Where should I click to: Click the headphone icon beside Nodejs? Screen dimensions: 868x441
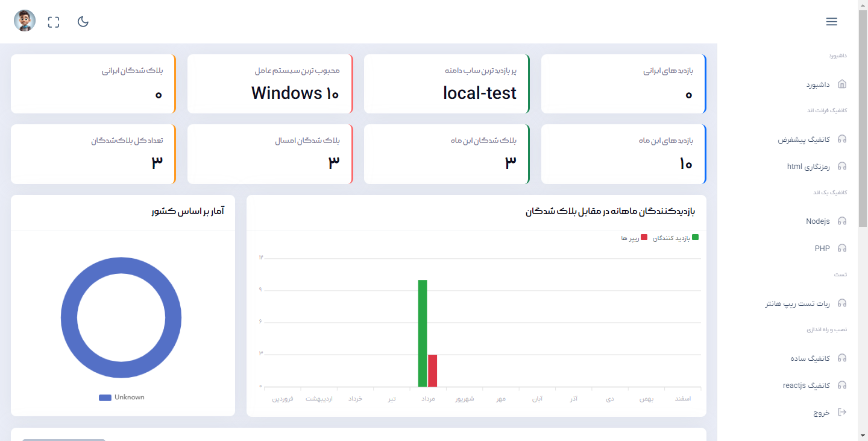tap(842, 221)
